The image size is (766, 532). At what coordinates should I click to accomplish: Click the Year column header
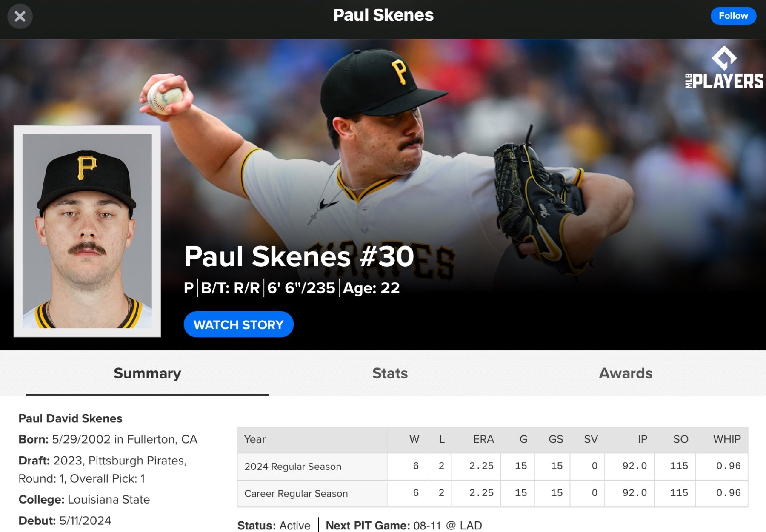[255, 439]
